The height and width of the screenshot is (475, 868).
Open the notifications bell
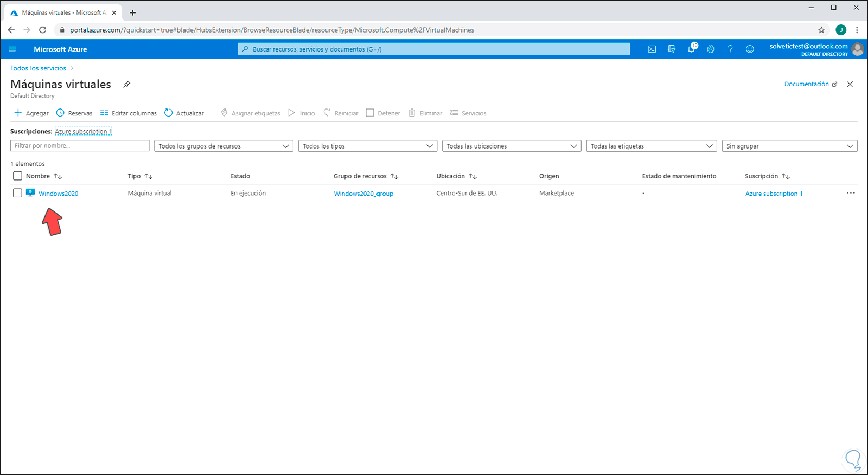coord(691,49)
